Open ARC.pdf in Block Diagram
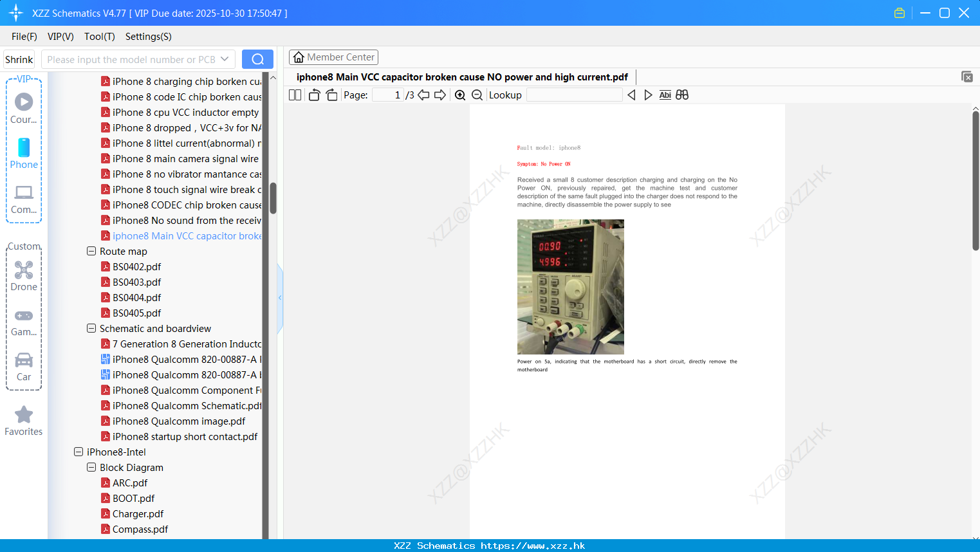This screenshot has width=980, height=552. 125,483
